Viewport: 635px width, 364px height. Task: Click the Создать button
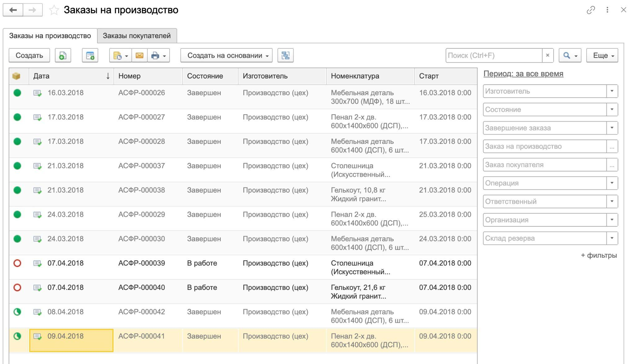[x=29, y=55]
